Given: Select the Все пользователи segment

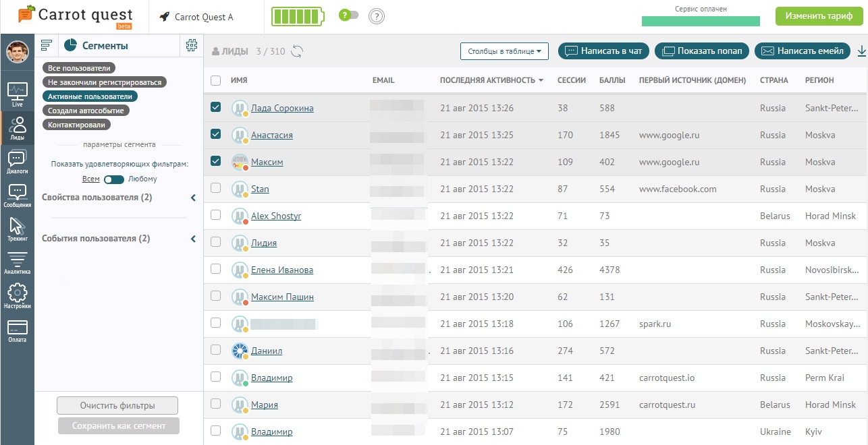Looking at the screenshot, I should [79, 68].
